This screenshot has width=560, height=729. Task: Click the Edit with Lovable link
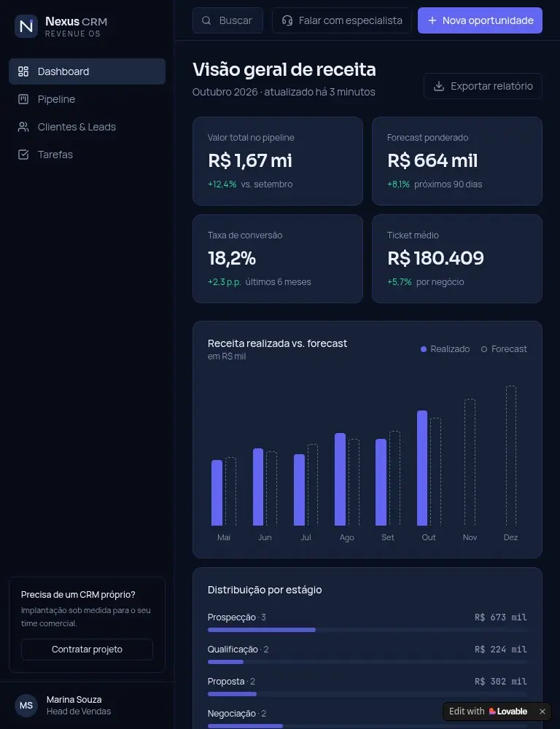(488, 712)
